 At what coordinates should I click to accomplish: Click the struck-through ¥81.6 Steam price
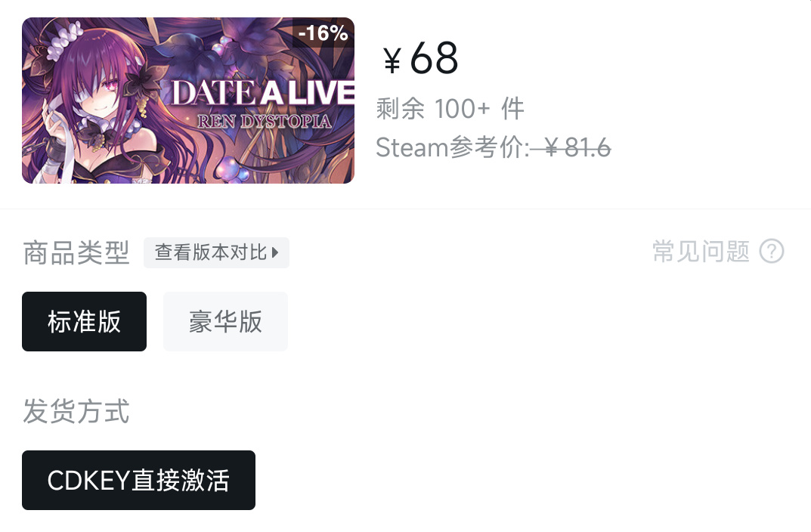571,148
